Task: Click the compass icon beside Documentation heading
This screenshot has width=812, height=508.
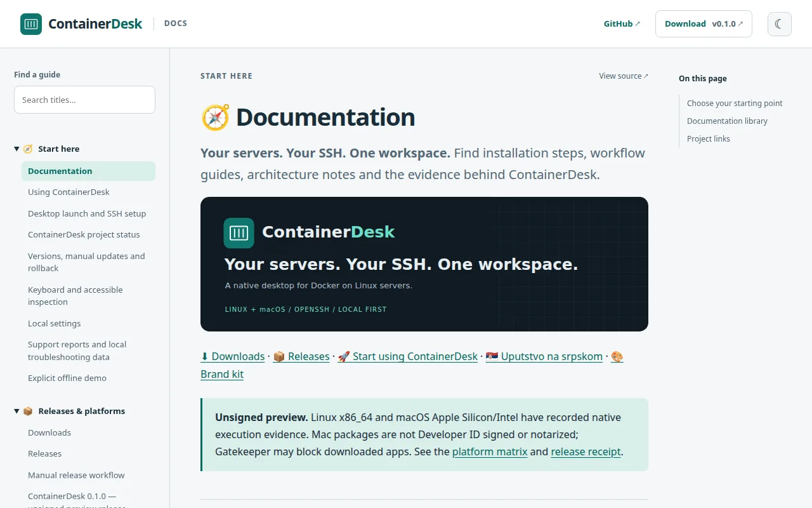Action: click(x=215, y=118)
